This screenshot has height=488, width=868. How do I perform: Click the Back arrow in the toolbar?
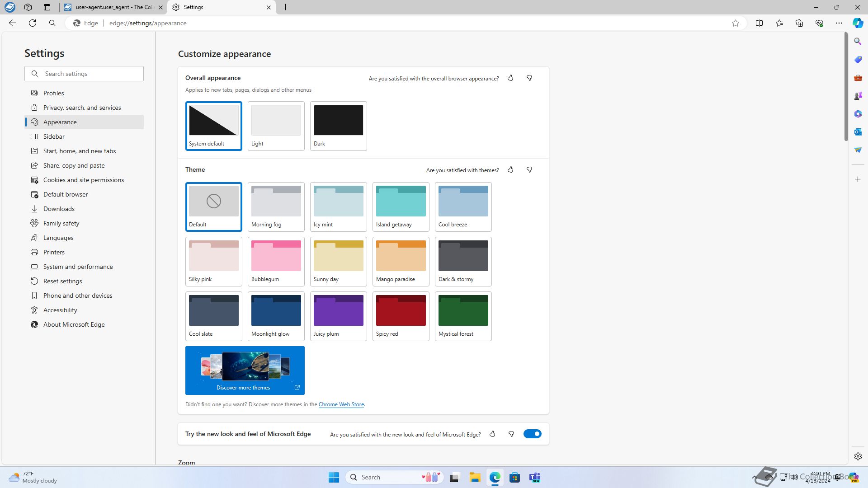13,23
